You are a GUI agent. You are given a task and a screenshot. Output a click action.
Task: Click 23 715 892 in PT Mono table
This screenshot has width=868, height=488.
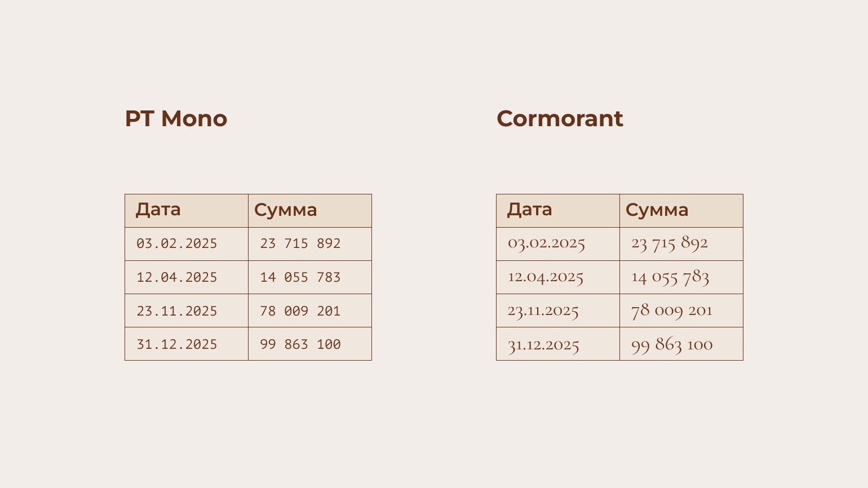click(300, 243)
